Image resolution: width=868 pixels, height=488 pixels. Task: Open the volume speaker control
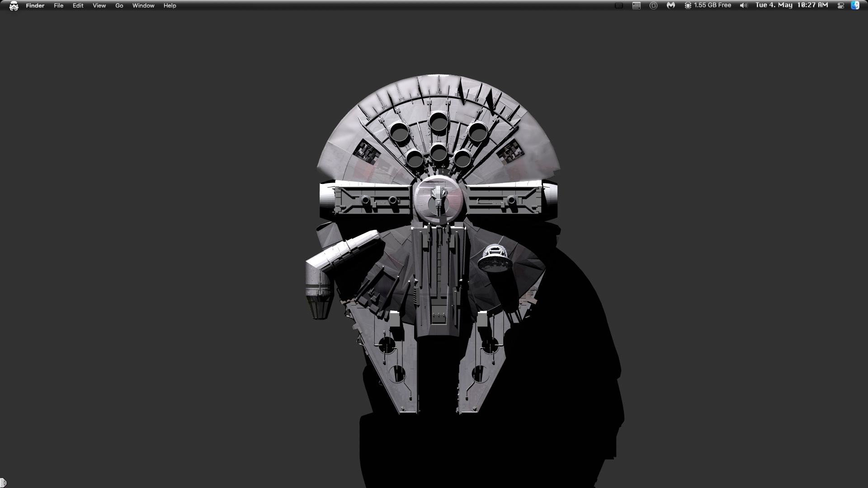pyautogui.click(x=743, y=5)
